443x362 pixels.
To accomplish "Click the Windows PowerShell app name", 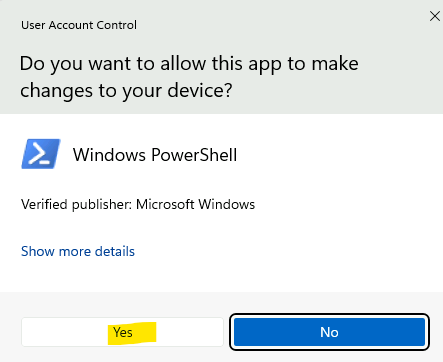I will pyautogui.click(x=155, y=155).
